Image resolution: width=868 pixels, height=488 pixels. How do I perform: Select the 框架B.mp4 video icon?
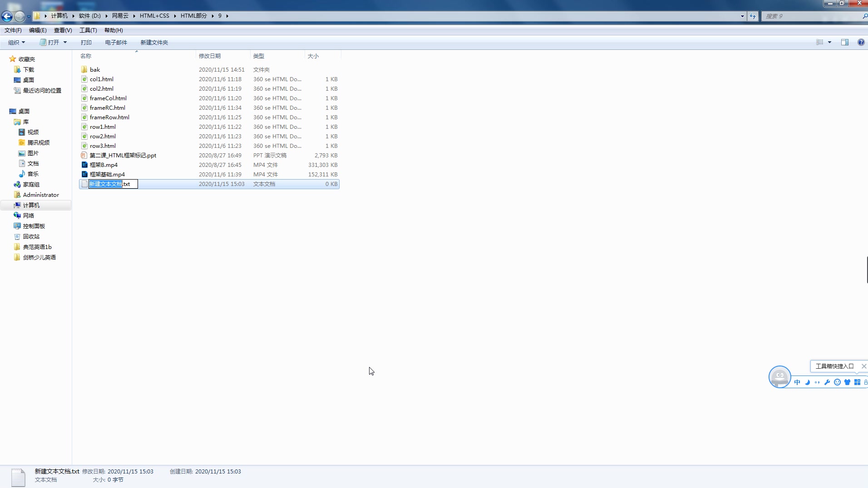pos(84,165)
